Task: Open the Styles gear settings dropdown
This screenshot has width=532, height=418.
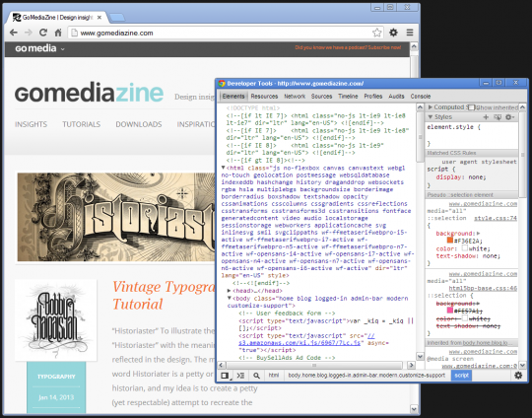Action: click(510, 116)
